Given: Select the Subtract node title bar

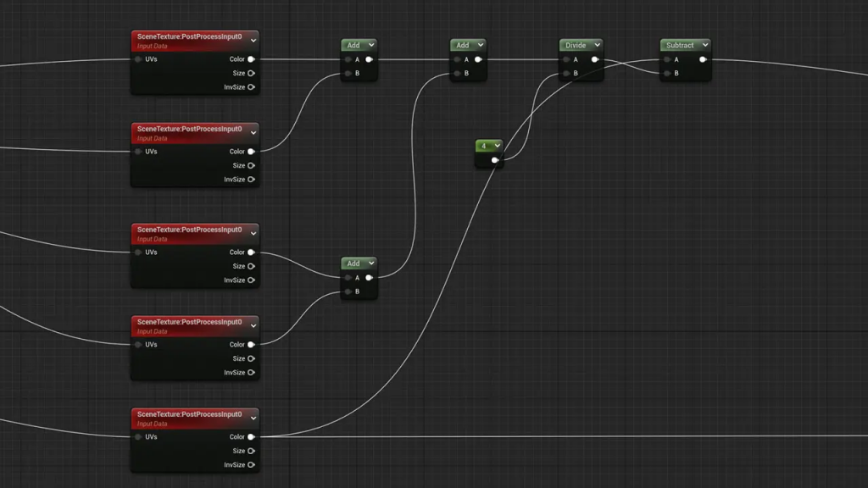Looking at the screenshot, I should pyautogui.click(x=679, y=45).
